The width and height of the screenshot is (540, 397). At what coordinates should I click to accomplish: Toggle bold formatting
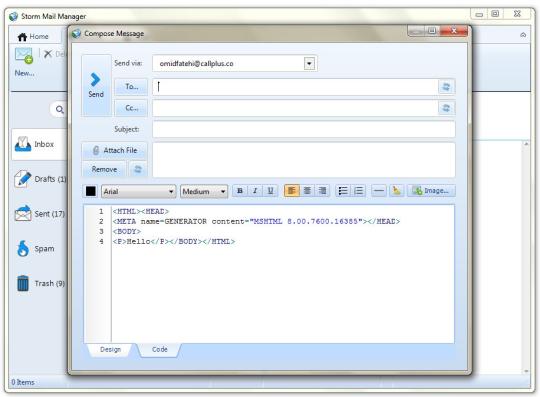[x=240, y=191]
